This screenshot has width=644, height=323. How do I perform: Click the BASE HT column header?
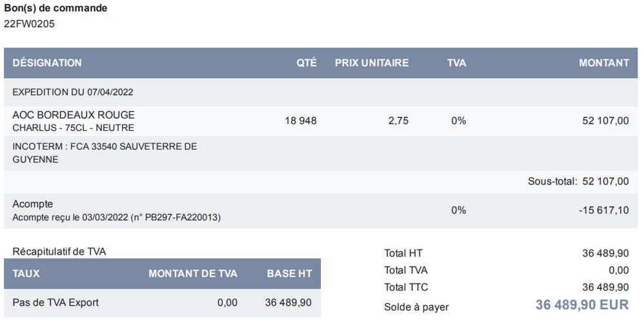289,274
